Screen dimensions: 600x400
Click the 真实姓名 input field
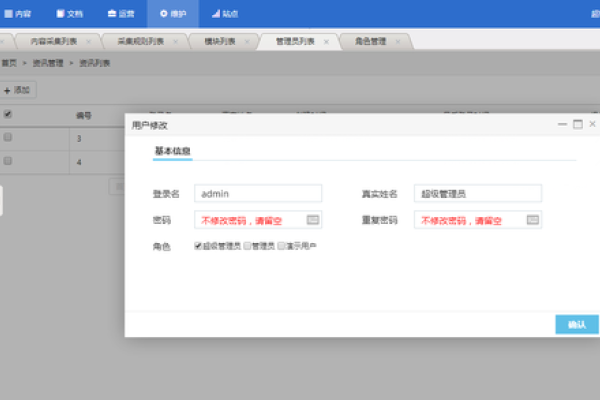pyautogui.click(x=478, y=194)
